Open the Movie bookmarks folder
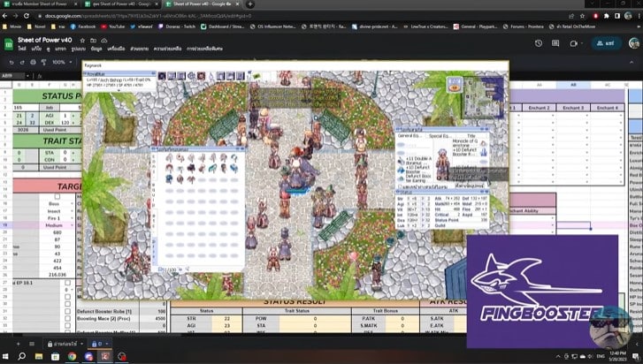Screen dimensions: 643x364 coord(11,27)
